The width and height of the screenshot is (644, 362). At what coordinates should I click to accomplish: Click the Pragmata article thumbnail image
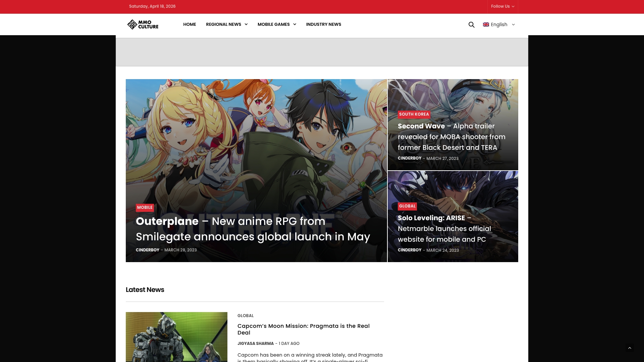[176, 337]
